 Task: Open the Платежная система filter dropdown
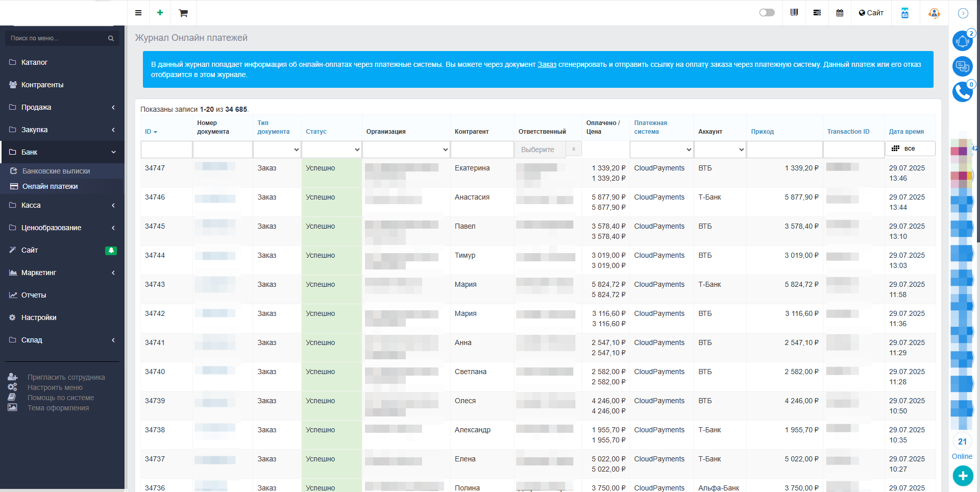(661, 150)
